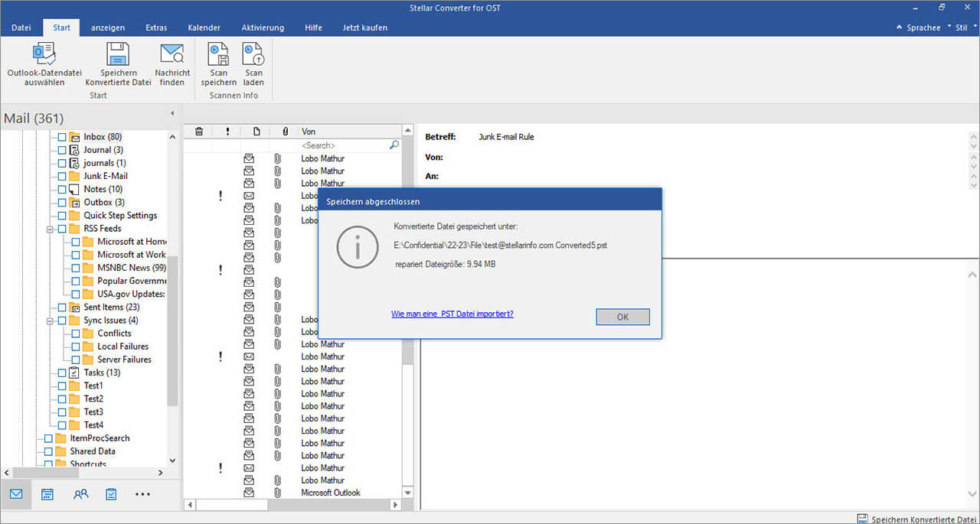Image resolution: width=980 pixels, height=524 pixels.
Task: Open the Aktivierung tab
Action: click(x=263, y=28)
